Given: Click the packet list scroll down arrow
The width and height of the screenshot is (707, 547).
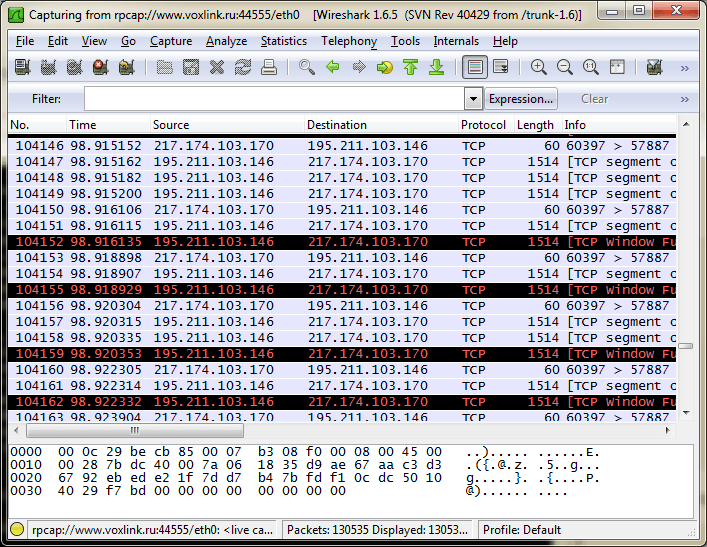Looking at the screenshot, I should tap(686, 412).
